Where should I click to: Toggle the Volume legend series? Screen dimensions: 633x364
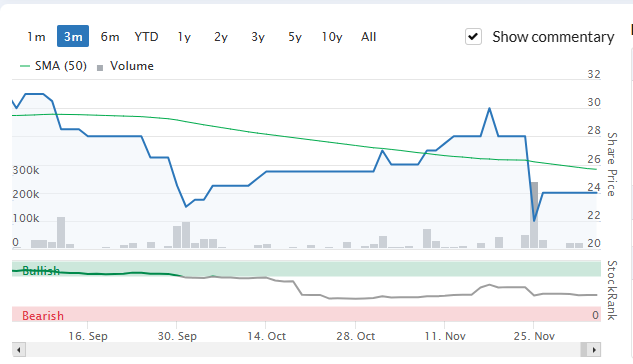click(x=126, y=66)
